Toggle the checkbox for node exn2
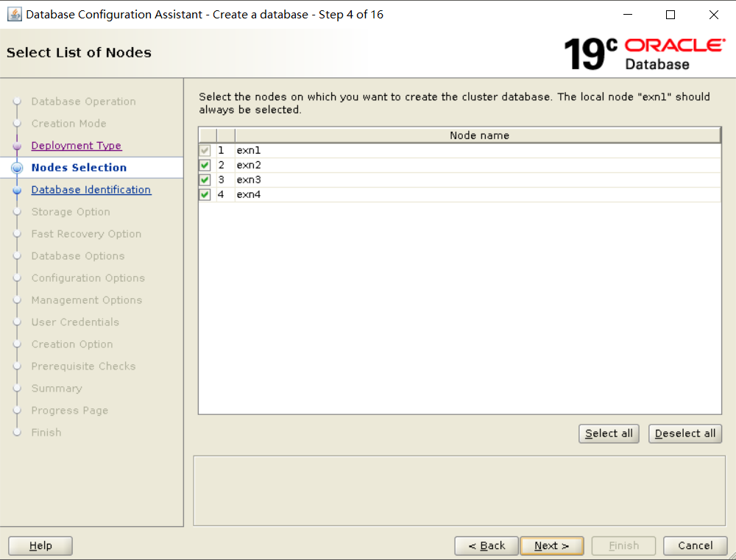This screenshot has width=736, height=560. 205,166
